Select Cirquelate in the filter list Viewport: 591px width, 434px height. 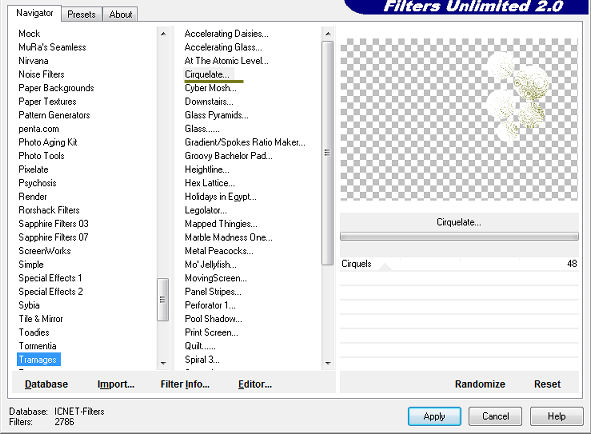pos(207,74)
